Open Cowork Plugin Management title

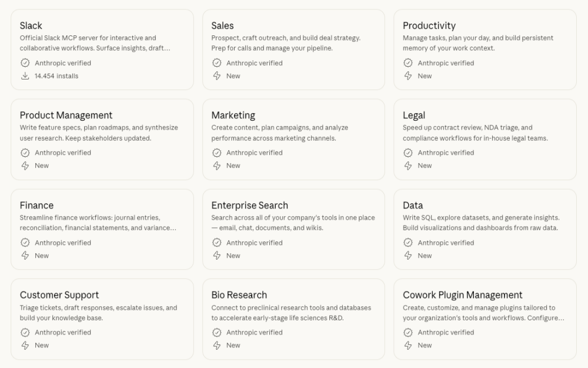[462, 295]
